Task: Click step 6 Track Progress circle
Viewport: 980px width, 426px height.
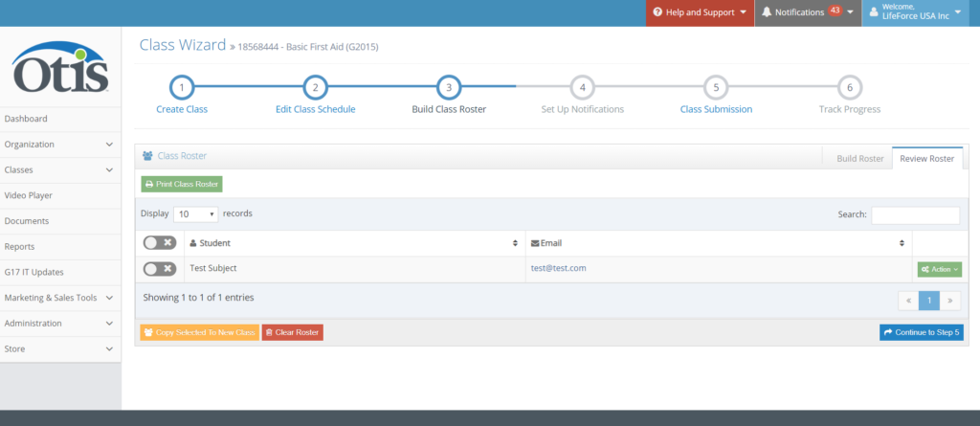Action: tap(849, 87)
